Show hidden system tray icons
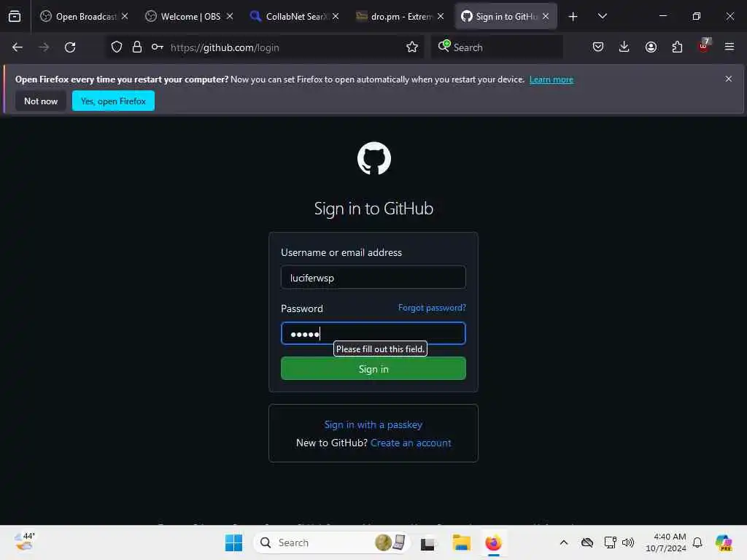The width and height of the screenshot is (747, 560). pyautogui.click(x=564, y=542)
